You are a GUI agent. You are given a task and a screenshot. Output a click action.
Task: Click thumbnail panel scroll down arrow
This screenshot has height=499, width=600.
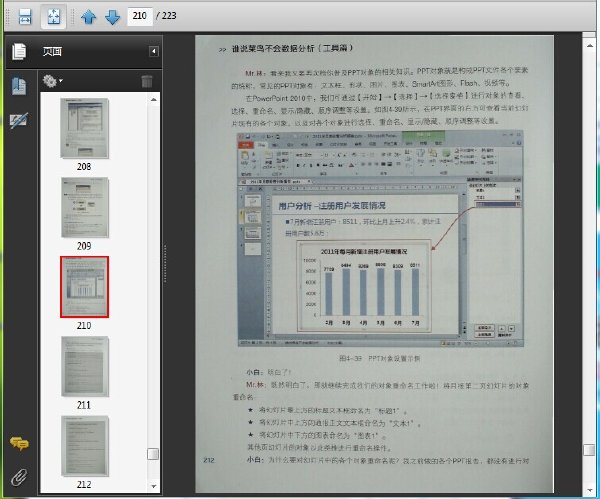(153, 486)
